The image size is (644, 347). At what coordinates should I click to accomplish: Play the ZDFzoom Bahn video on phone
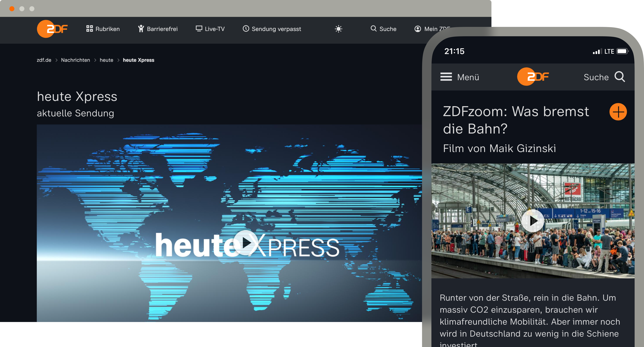533,221
